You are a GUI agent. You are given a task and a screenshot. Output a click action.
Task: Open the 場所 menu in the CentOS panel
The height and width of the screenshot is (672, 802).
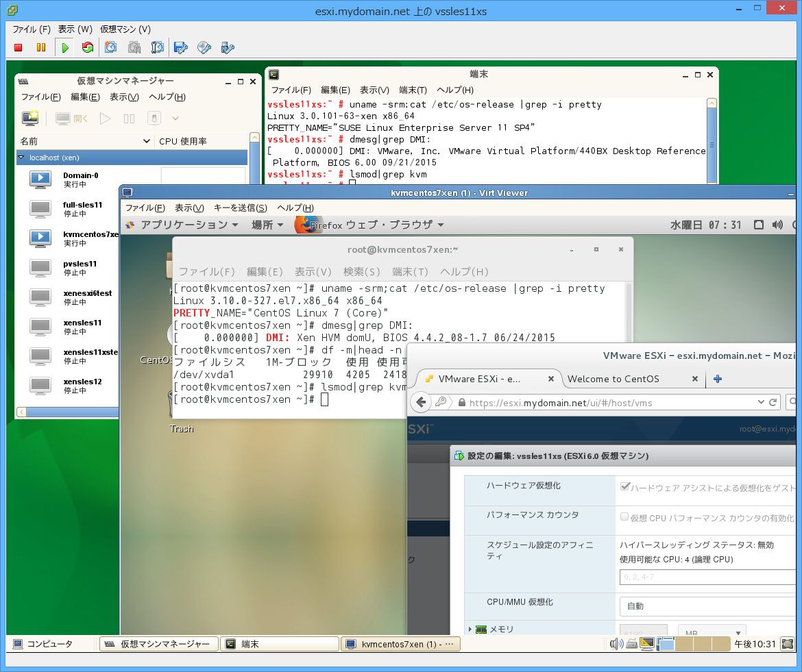click(x=267, y=225)
